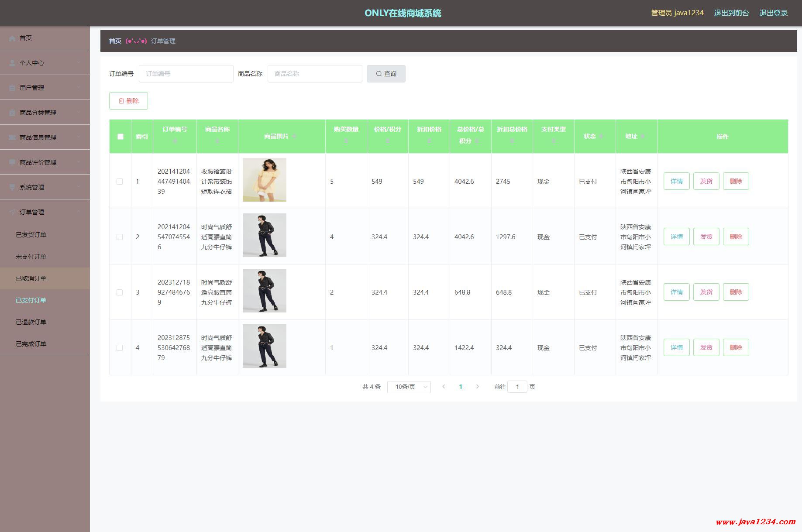Expand the 用户管理 menu chevron
802x532 pixels.
(79, 88)
